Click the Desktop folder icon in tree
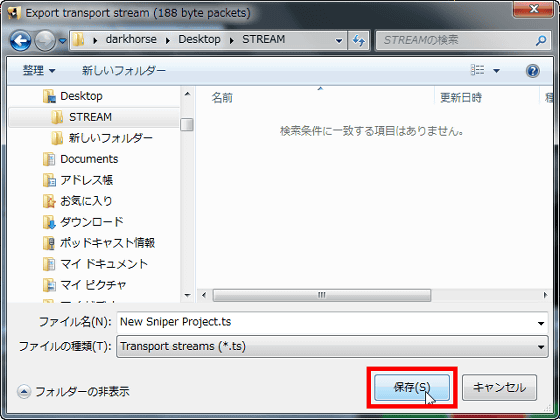Image resolution: width=560 pixels, height=420 pixels. click(x=49, y=96)
